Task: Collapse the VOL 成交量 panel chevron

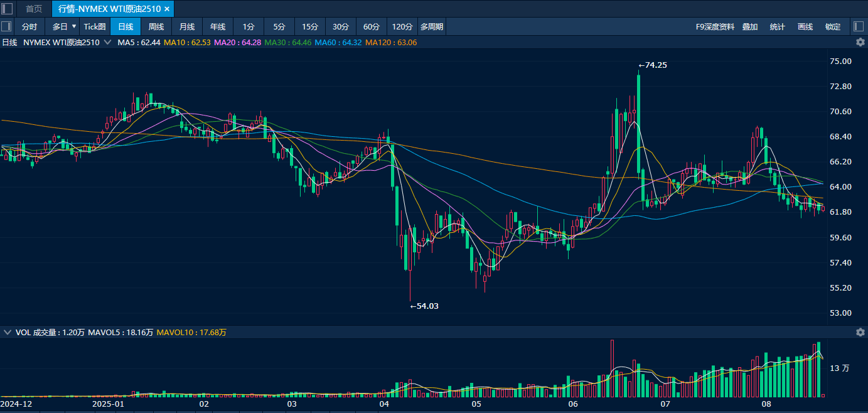Action: 8,332
